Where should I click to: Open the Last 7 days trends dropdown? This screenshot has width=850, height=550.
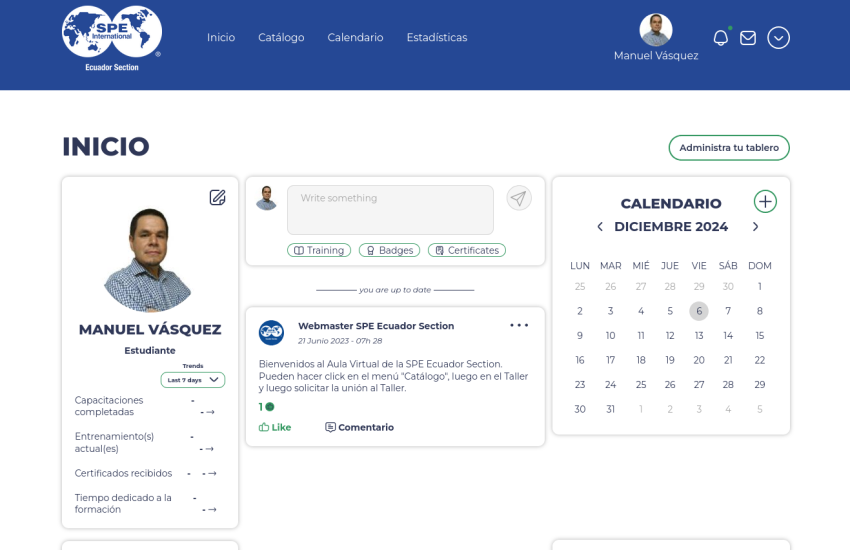click(192, 380)
